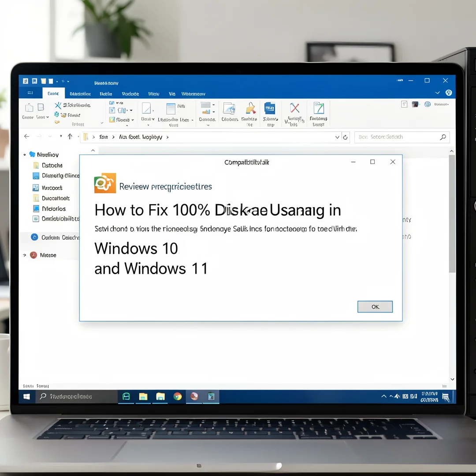Open the Oemods dropdown in the ribbon
476x476 pixels.
click(x=208, y=125)
